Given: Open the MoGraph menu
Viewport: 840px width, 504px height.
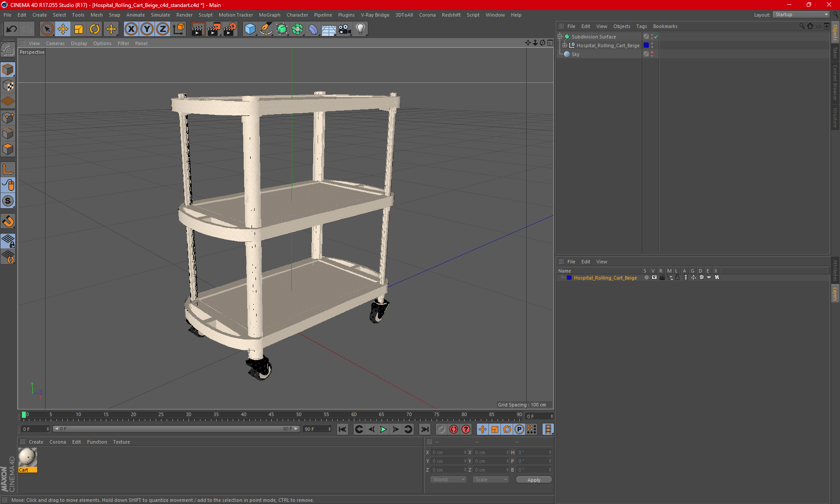Looking at the screenshot, I should (269, 15).
